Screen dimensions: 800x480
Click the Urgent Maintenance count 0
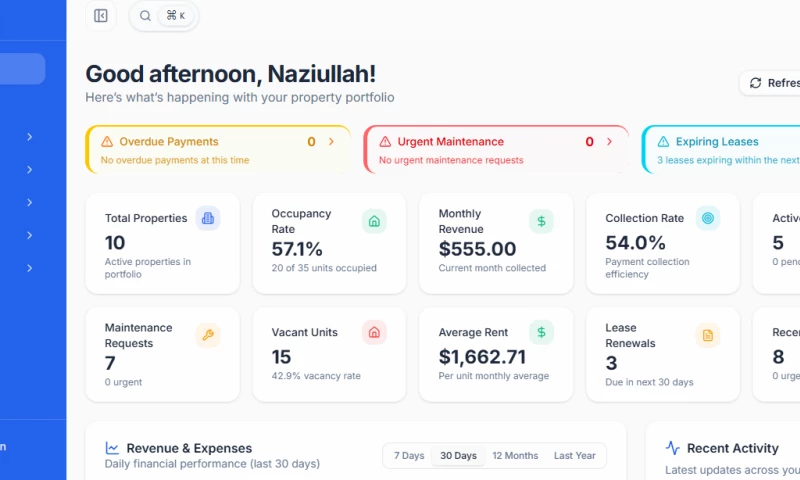[x=589, y=142]
